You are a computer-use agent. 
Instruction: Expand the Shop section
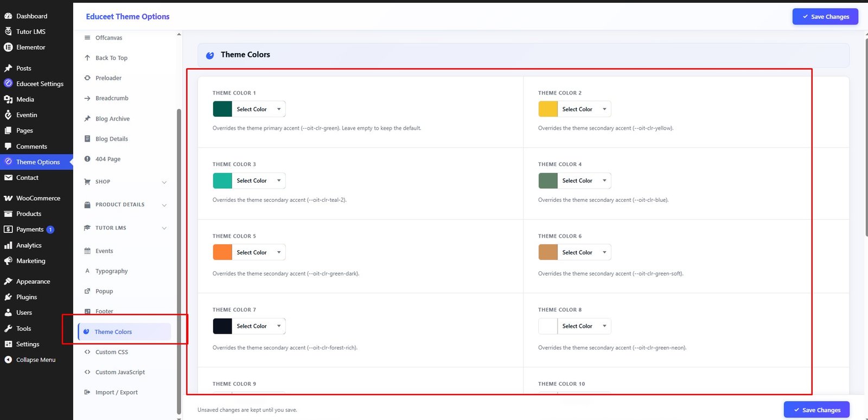(x=125, y=182)
